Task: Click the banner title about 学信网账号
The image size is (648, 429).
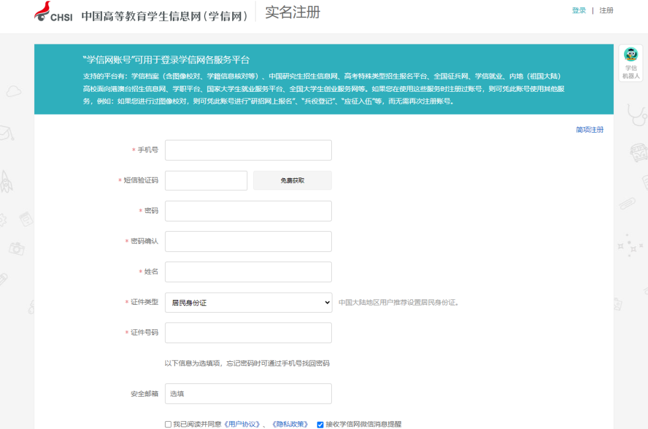Action: [166, 60]
